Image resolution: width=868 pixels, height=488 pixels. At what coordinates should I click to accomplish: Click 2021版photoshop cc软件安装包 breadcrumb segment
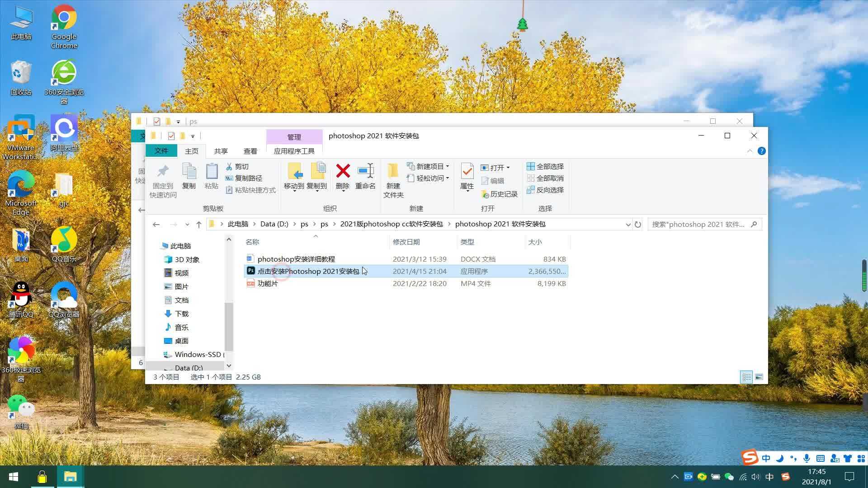click(392, 224)
